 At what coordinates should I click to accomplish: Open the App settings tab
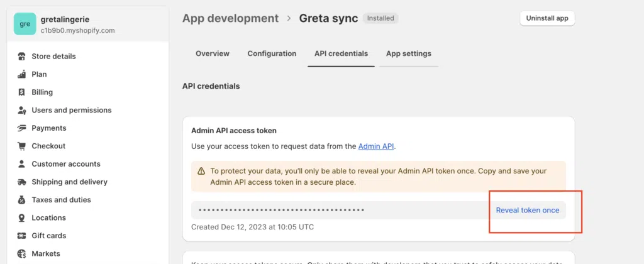tap(409, 53)
